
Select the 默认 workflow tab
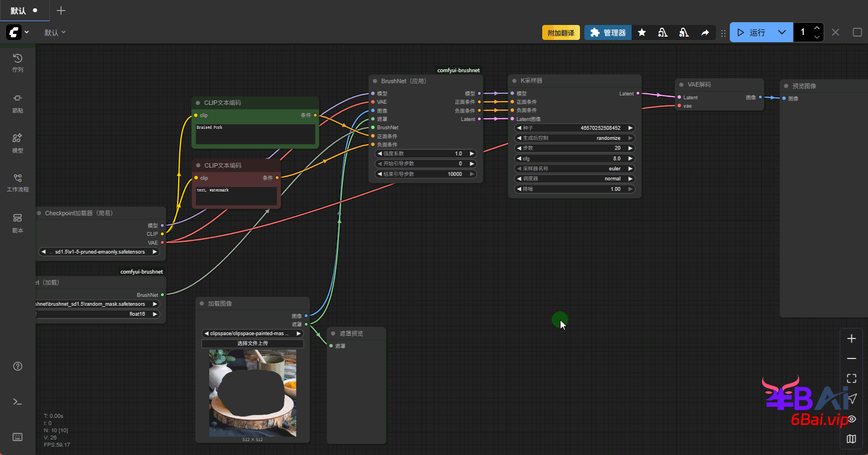click(x=18, y=11)
